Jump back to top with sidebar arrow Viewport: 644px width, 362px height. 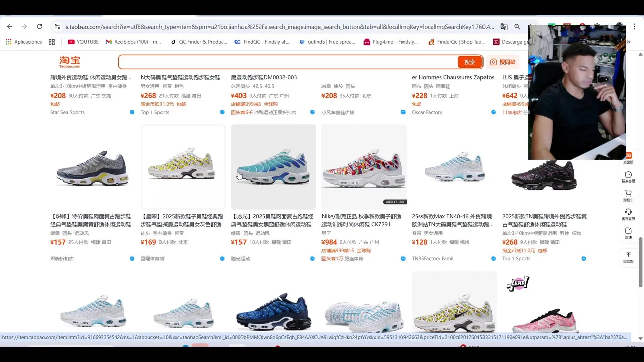click(x=628, y=257)
